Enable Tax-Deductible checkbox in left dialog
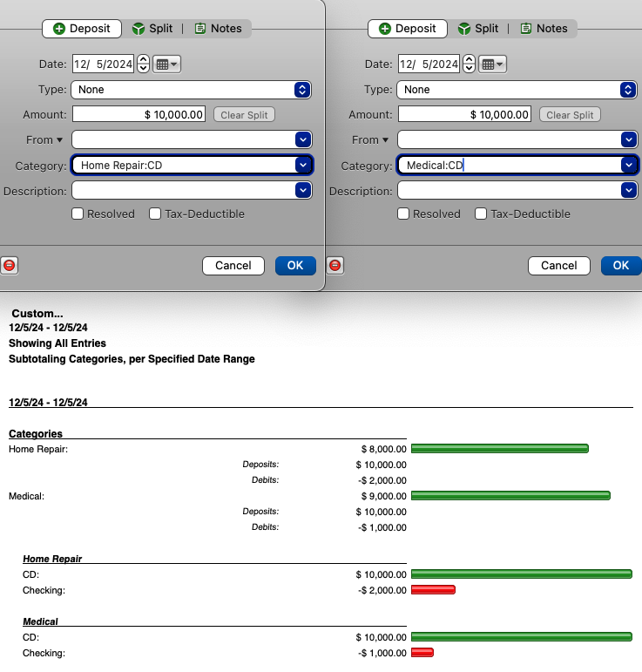The image size is (642, 672). click(155, 214)
